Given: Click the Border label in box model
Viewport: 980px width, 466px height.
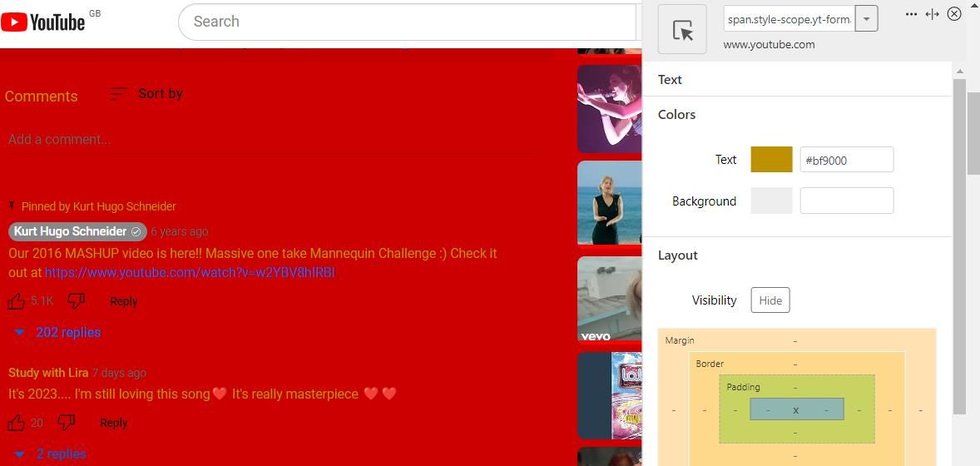Looking at the screenshot, I should click(x=710, y=364).
